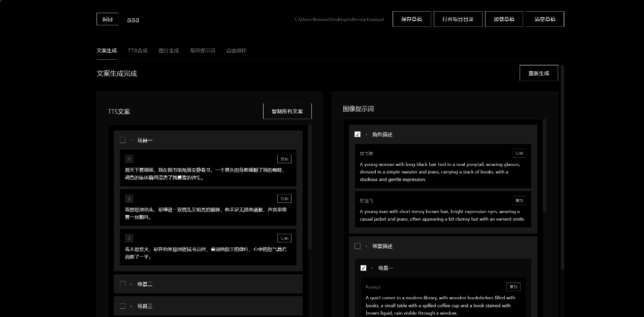Image resolution: width=644 pixels, height=317 pixels.
Task: Click the 返回 back button
Action: click(107, 19)
